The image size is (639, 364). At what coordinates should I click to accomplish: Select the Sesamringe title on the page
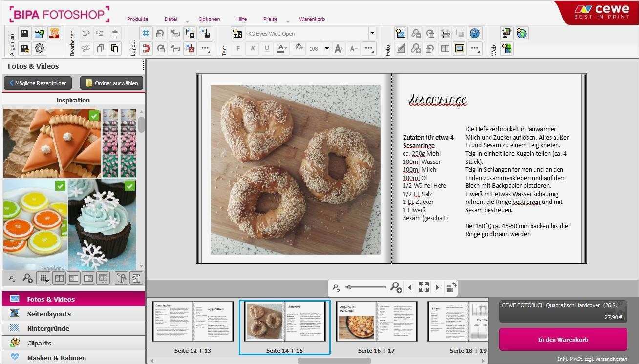(x=437, y=101)
